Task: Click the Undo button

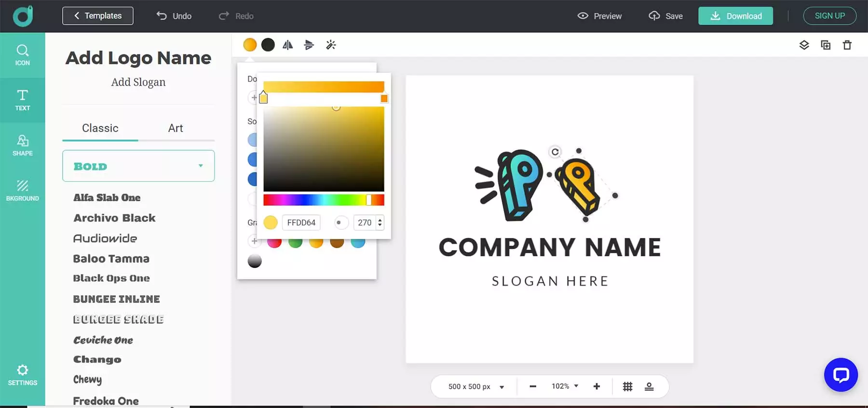Action: pos(174,16)
